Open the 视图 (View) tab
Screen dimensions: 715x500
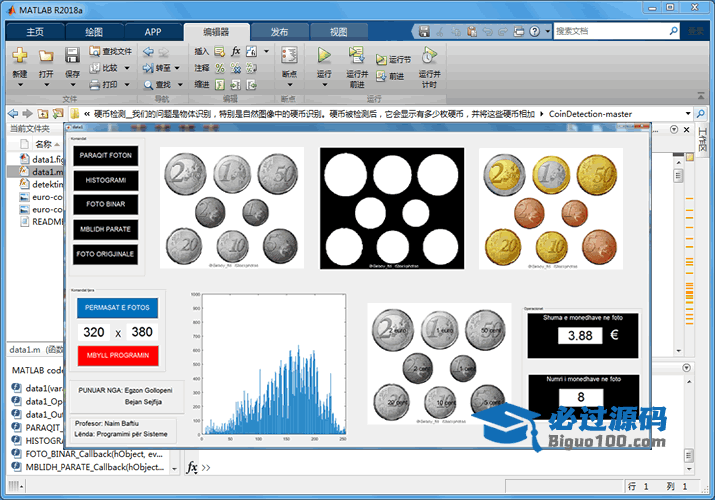tap(339, 32)
